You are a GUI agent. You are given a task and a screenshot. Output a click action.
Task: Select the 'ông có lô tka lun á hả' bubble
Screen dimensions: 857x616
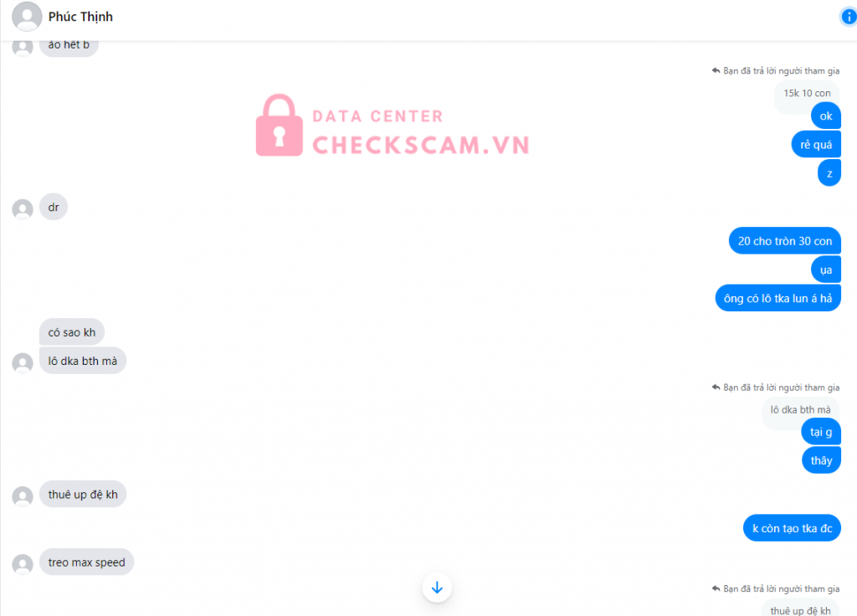tap(777, 299)
